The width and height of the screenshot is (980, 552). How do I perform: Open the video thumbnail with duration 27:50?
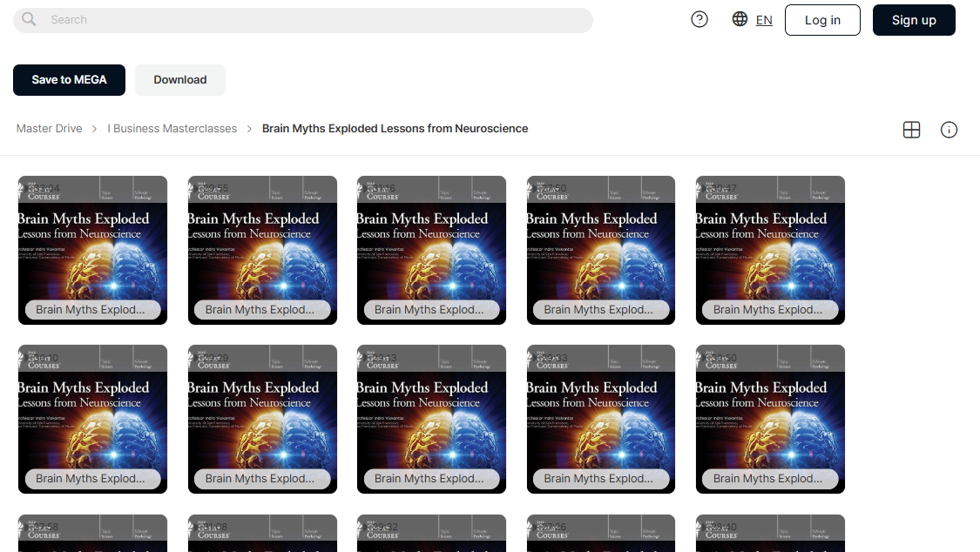[600, 251]
